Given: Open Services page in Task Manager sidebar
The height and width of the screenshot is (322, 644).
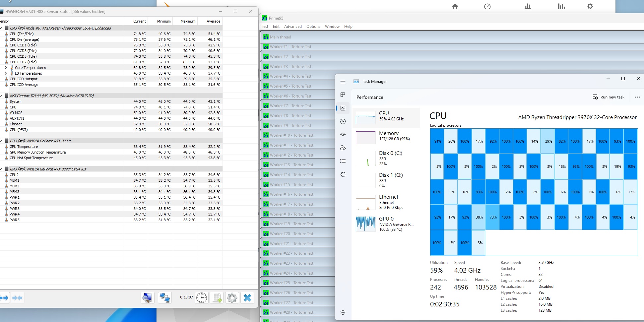Looking at the screenshot, I should (343, 174).
